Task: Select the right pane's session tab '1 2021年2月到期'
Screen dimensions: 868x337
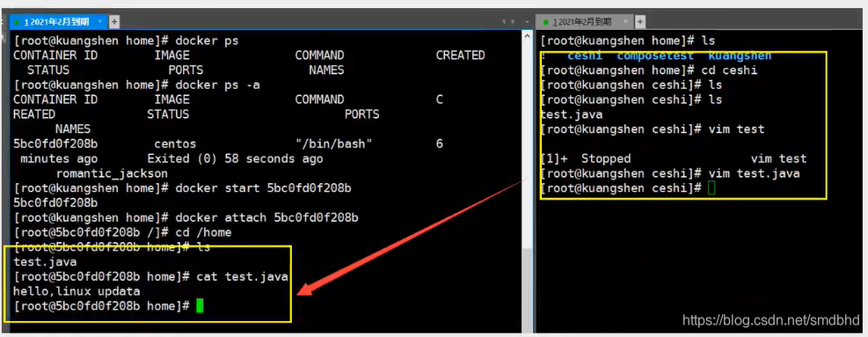Action: (586, 22)
